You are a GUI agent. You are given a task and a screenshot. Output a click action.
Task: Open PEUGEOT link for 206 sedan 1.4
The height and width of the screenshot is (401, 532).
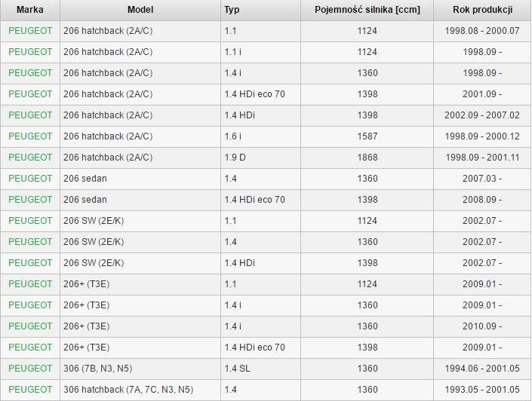(x=30, y=179)
